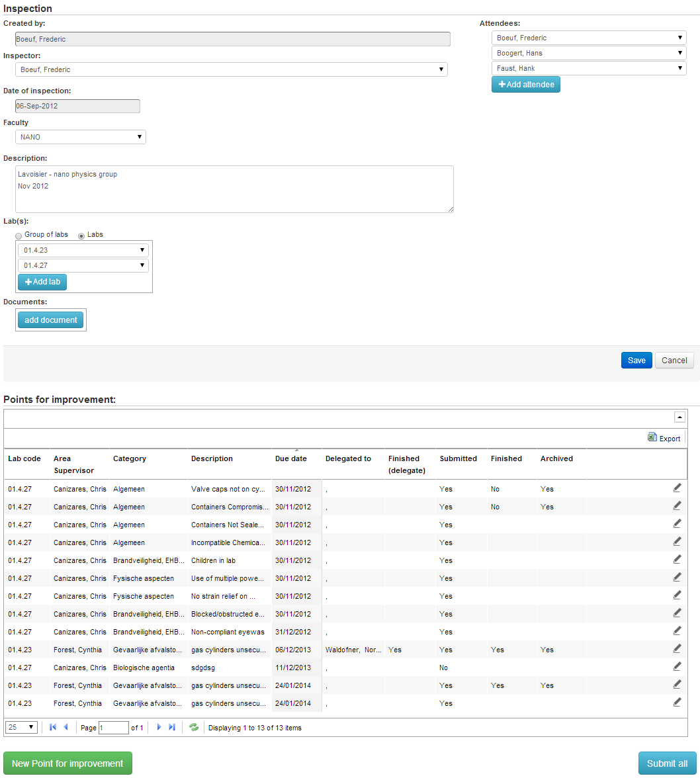Open attendee dropdown showing Faust, Hank

pos(589,69)
